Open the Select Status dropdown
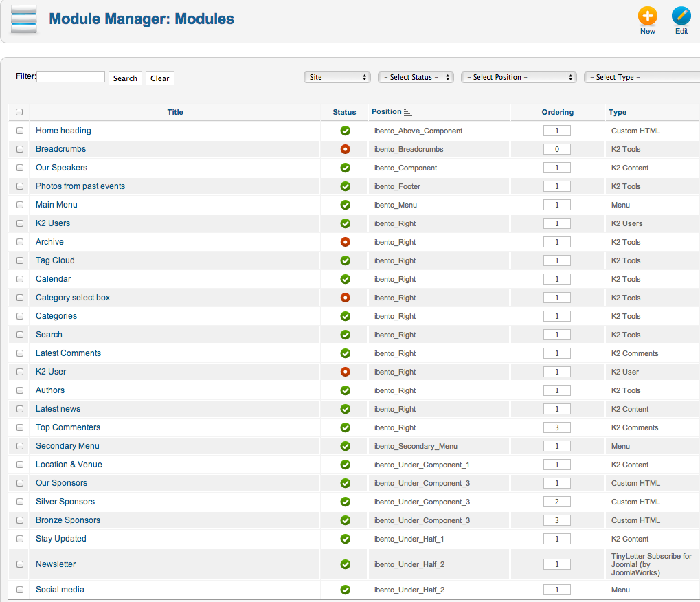The image size is (700, 602). [x=416, y=77]
